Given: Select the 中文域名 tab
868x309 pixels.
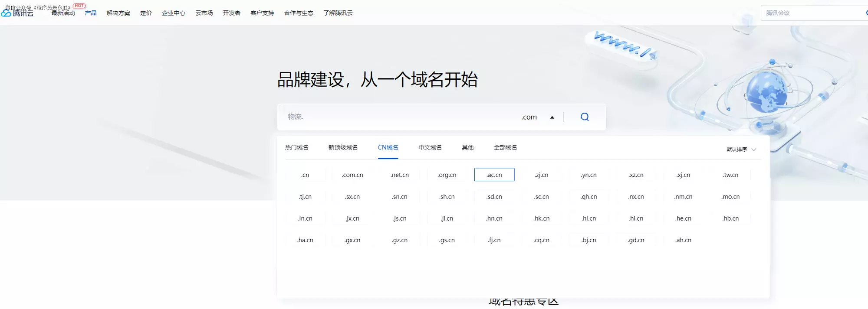Looking at the screenshot, I should 430,148.
